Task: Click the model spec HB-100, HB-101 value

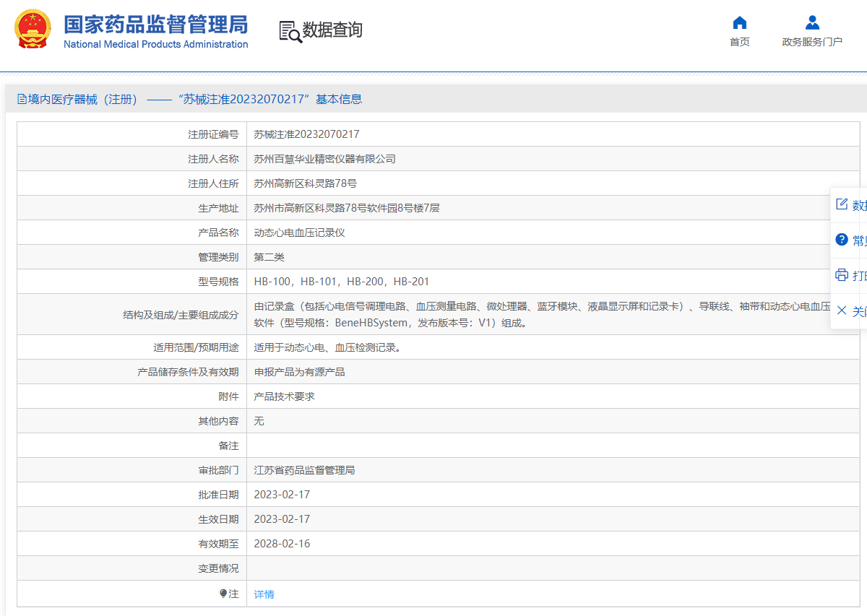Action: (x=341, y=282)
